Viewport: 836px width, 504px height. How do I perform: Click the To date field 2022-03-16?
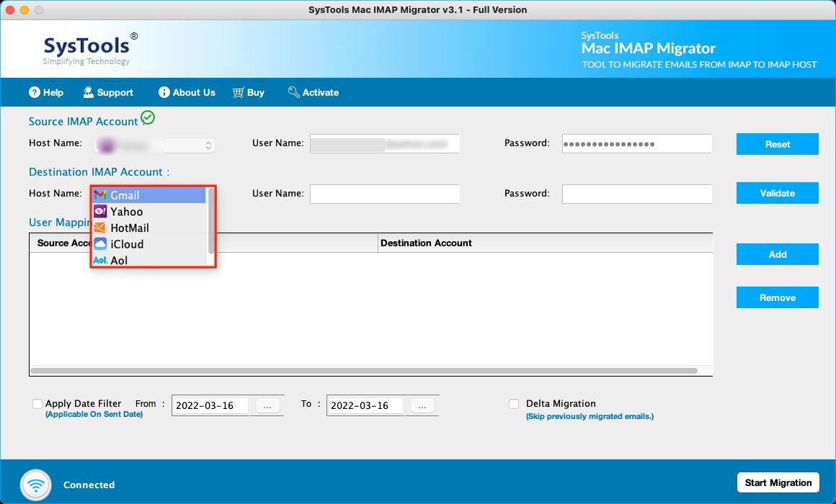pos(365,405)
